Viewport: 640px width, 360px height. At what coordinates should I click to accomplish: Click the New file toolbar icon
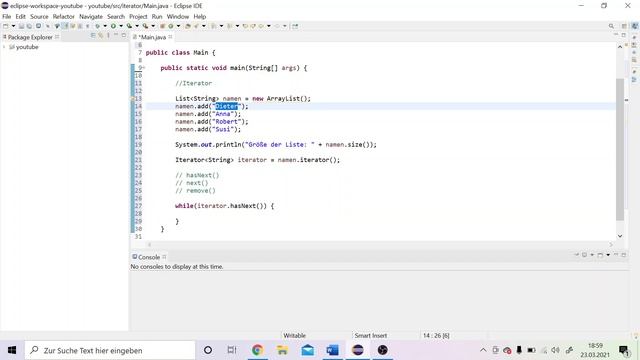pos(6,26)
